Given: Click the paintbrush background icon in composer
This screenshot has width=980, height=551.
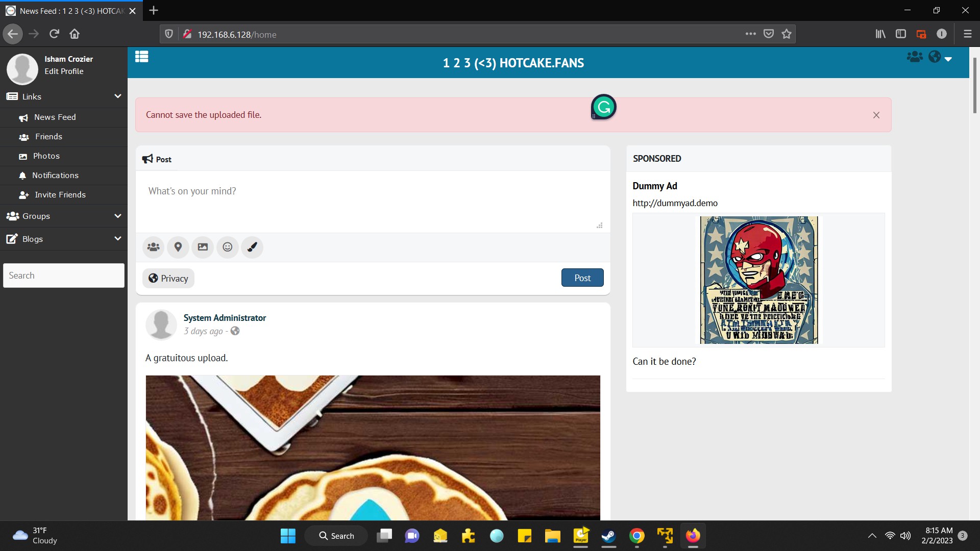Looking at the screenshot, I should [x=252, y=247].
